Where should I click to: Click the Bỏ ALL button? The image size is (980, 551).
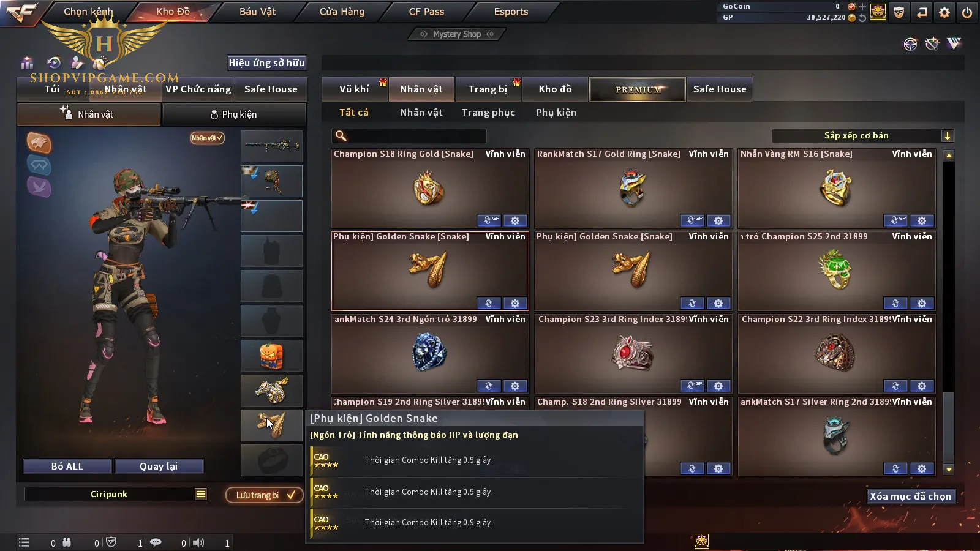(67, 467)
